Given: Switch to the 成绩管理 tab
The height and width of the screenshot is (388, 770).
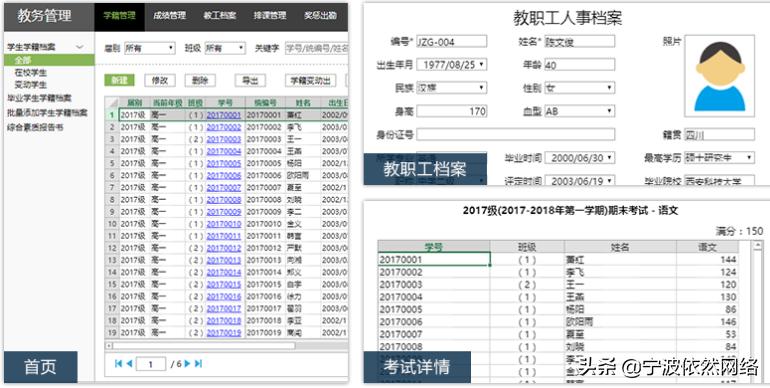Looking at the screenshot, I should tap(169, 16).
